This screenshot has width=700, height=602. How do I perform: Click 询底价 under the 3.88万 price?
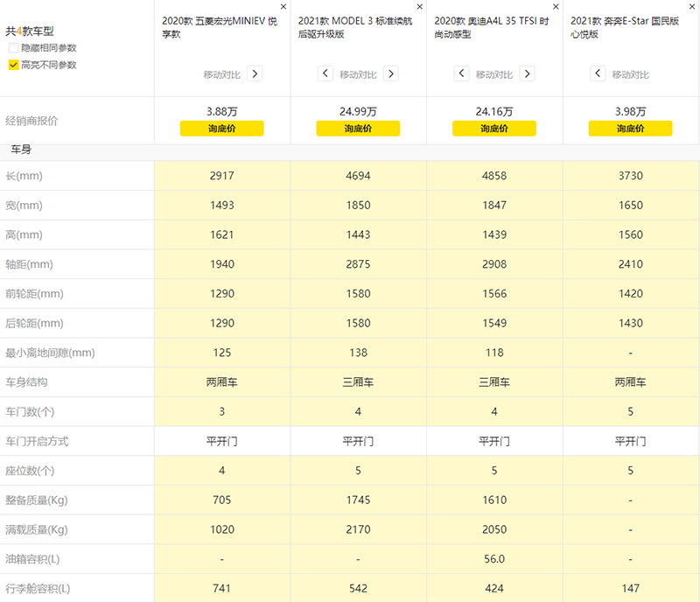(221, 129)
